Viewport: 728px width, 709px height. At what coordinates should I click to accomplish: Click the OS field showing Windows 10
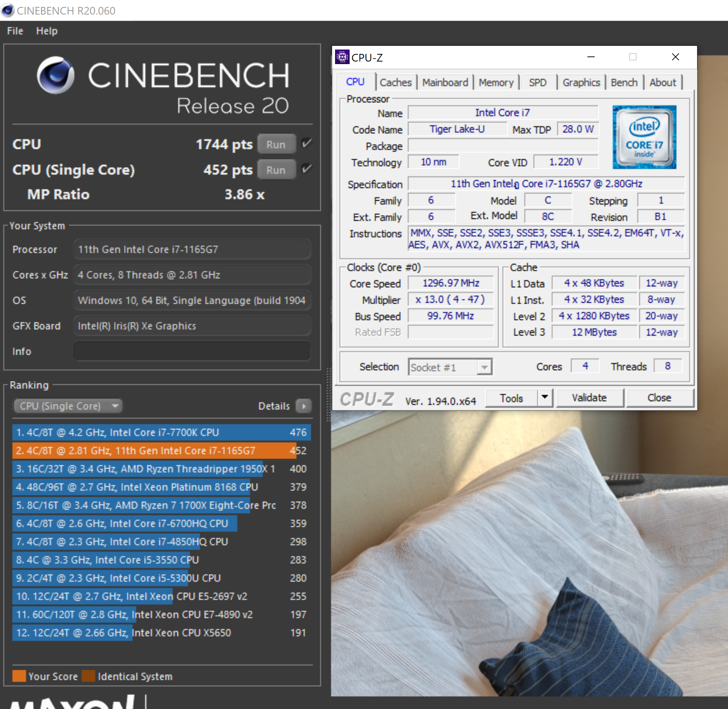click(x=192, y=300)
